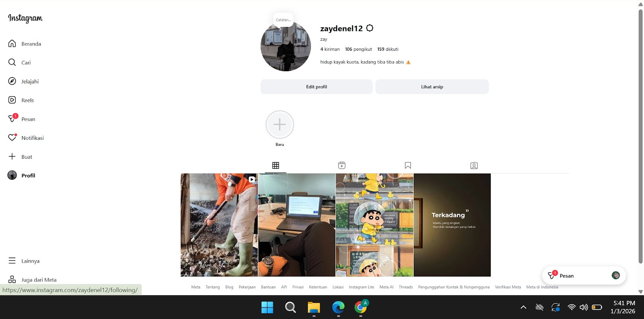Add a new highlight with Baru
Image resolution: width=644 pixels, height=319 pixels.
coord(280,125)
